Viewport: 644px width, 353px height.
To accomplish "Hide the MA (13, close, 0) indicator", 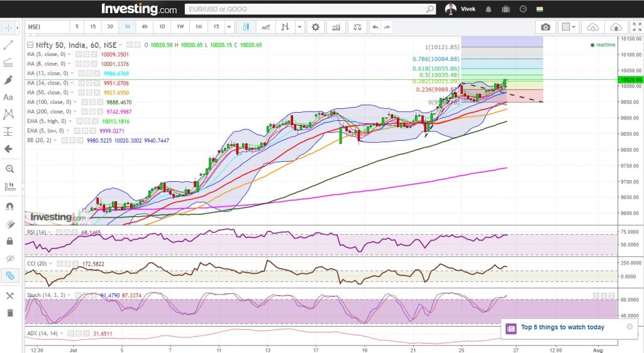I will pos(81,73).
